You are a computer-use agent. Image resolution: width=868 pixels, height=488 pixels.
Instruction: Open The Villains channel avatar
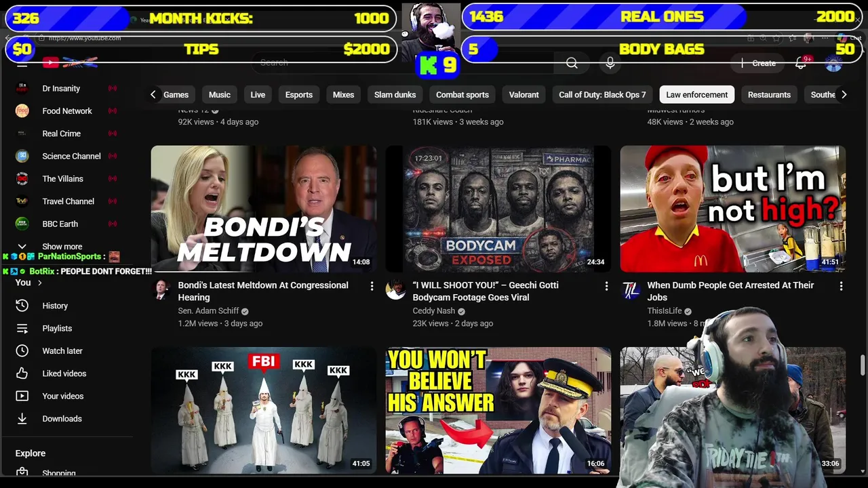click(22, 179)
